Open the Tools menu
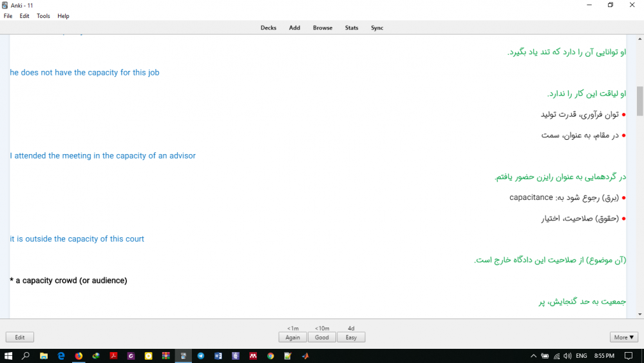 [x=43, y=16]
